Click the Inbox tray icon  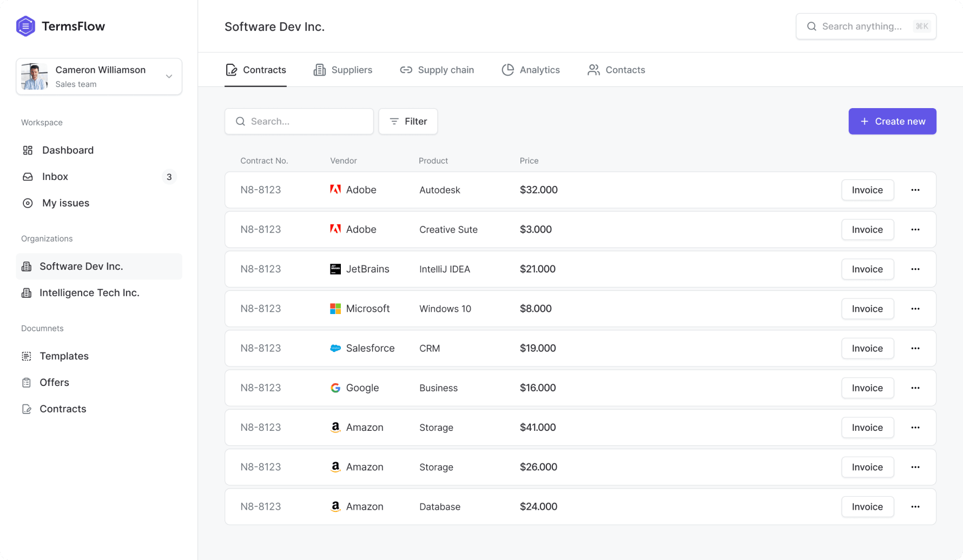point(28,177)
